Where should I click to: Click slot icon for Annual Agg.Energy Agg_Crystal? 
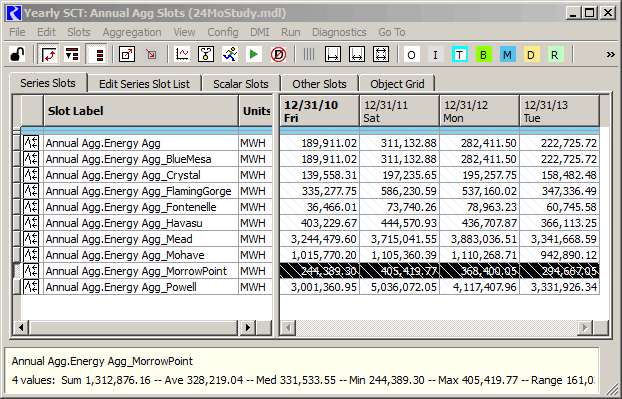31,175
